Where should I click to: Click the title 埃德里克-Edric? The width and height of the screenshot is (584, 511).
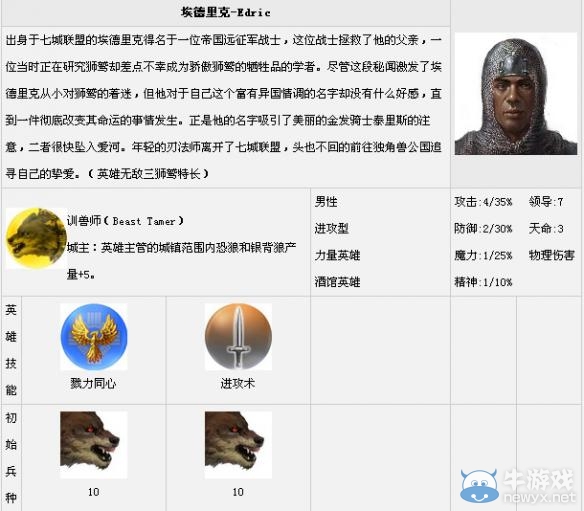click(226, 12)
